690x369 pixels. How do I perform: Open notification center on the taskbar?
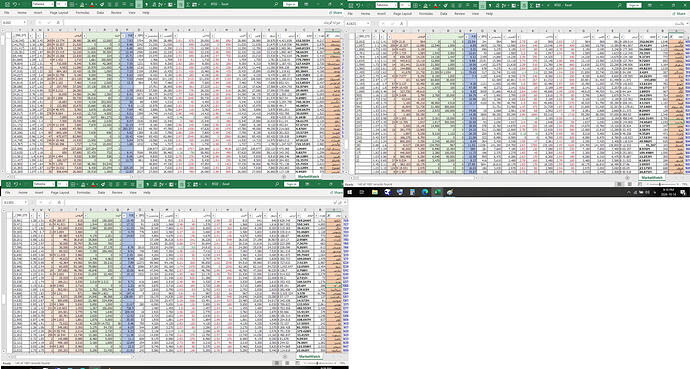tap(683, 192)
